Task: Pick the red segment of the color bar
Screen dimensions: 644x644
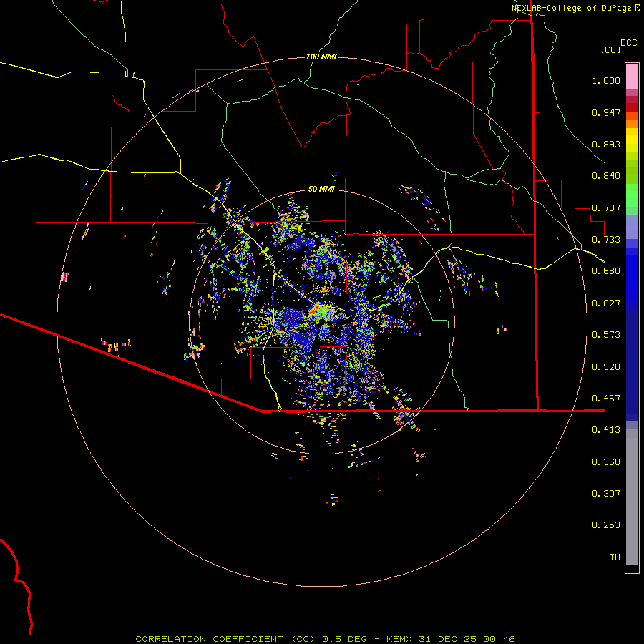Action: tap(632, 107)
